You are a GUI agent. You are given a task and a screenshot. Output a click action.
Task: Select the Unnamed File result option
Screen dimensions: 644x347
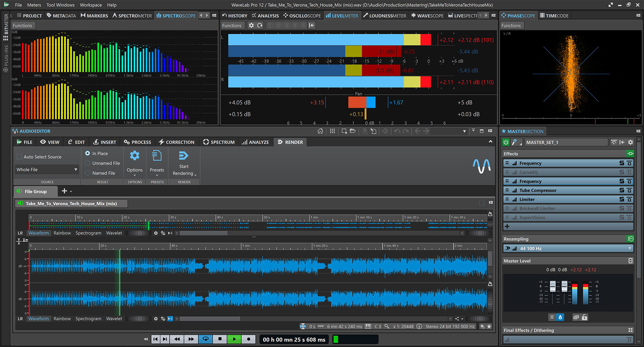88,163
